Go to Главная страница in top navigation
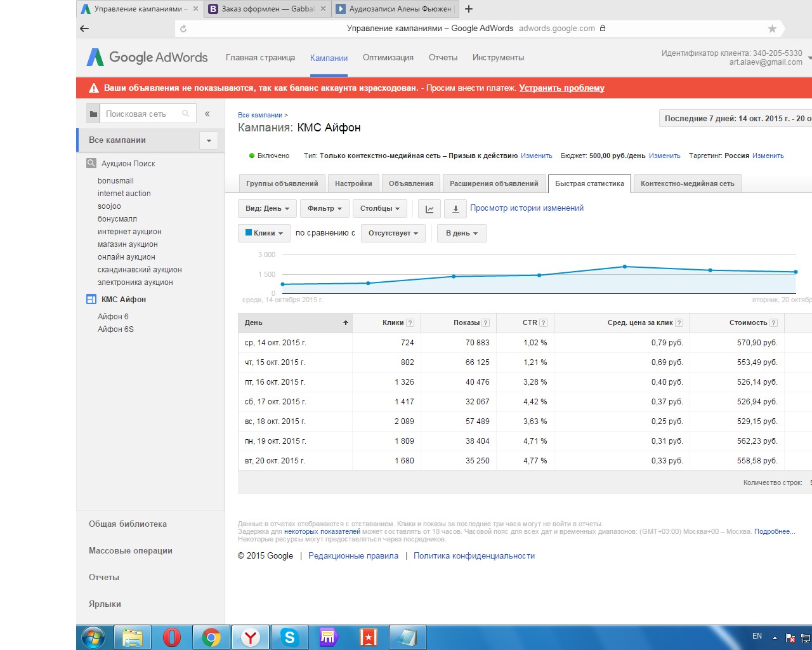This screenshot has height=650, width=812. (x=260, y=58)
